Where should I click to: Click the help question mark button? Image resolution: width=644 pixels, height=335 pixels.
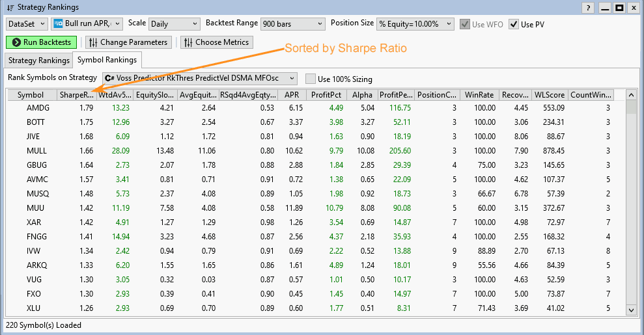(x=589, y=8)
